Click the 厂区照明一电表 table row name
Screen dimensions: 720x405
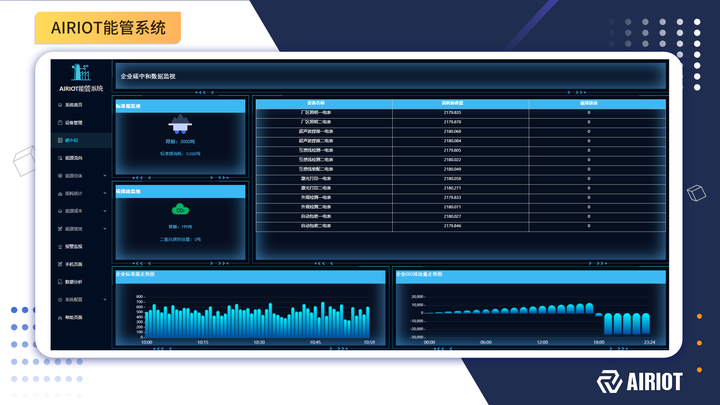point(316,112)
